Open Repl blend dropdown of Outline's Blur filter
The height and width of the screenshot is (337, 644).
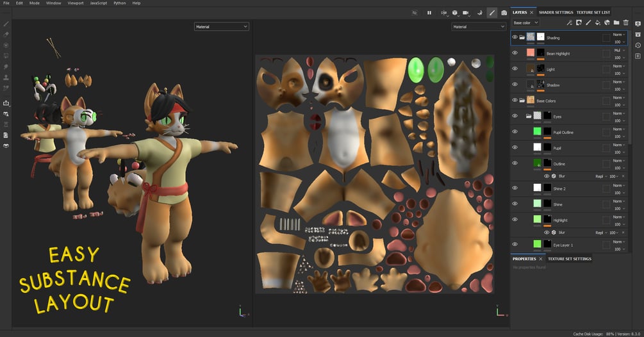pos(601,176)
